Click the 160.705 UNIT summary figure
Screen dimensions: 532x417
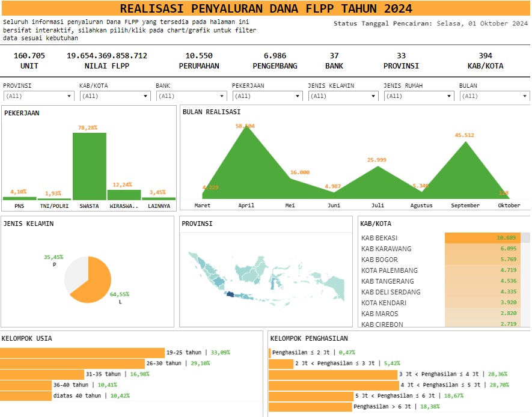[x=29, y=61]
